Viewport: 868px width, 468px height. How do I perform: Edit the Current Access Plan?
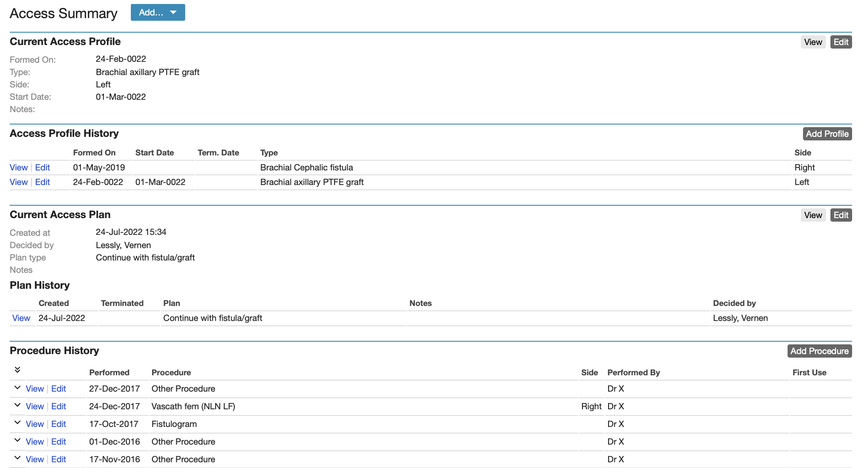pos(841,215)
